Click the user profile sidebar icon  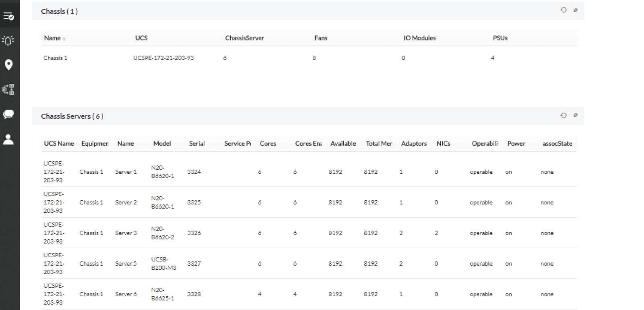pos(8,139)
